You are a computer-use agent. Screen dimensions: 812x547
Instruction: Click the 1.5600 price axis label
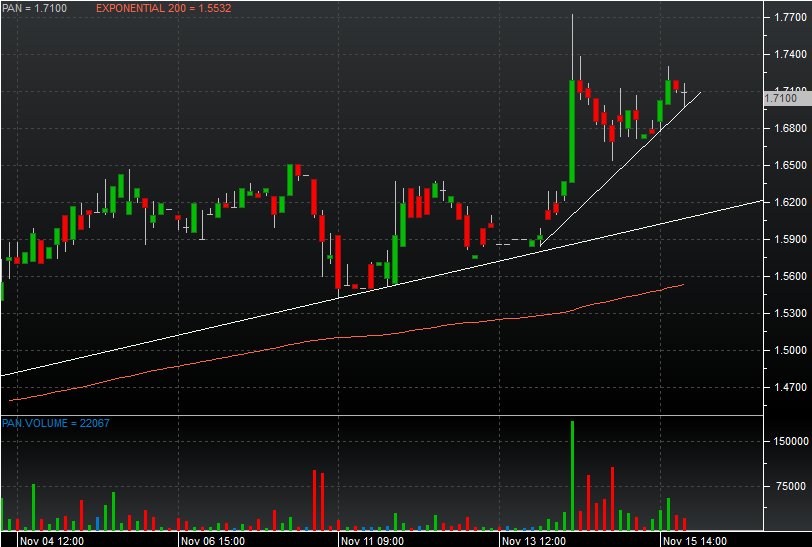click(x=790, y=277)
